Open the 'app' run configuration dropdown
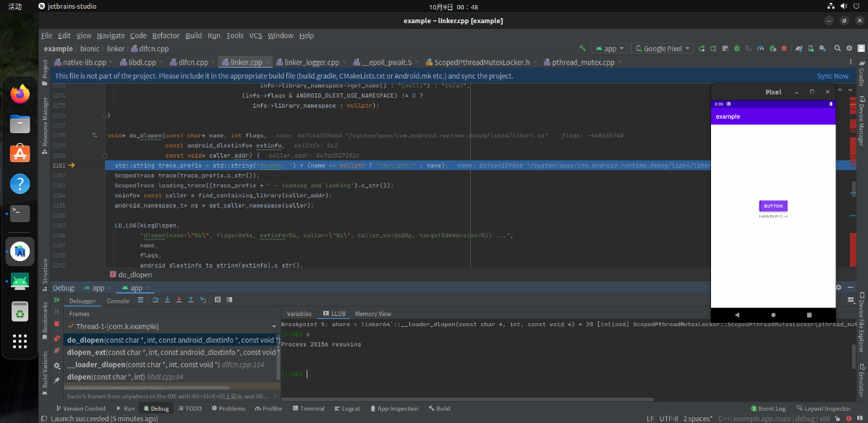 609,48
